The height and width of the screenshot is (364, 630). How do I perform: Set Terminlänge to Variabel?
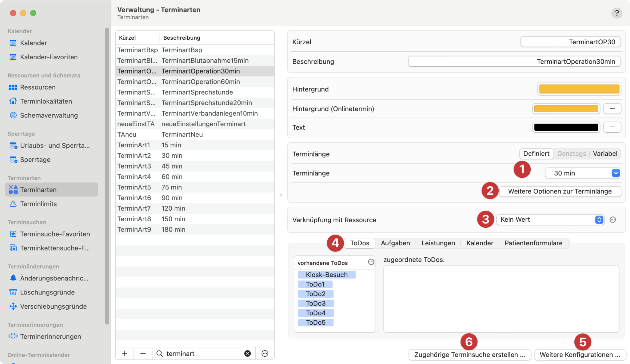pyautogui.click(x=605, y=153)
